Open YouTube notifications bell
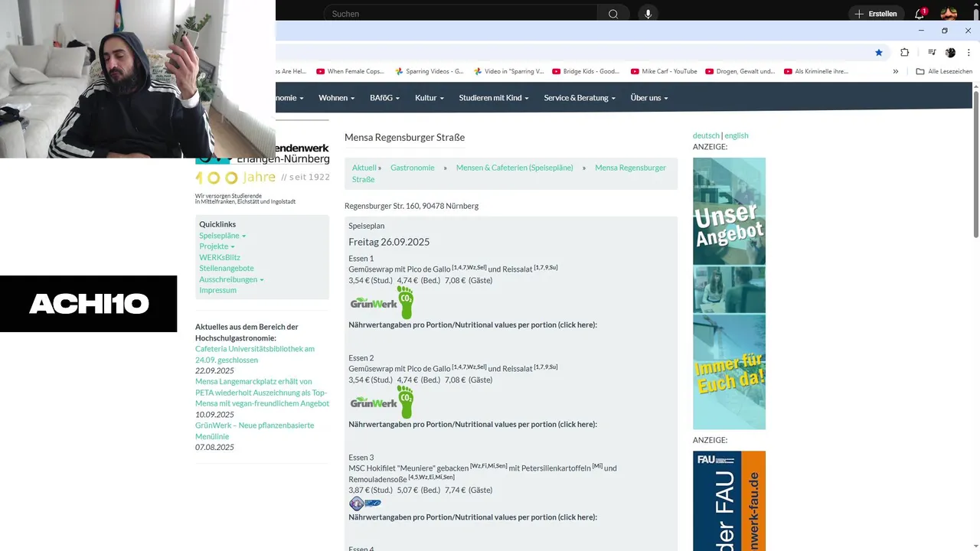Screen dimensions: 980x551 tap(920, 14)
